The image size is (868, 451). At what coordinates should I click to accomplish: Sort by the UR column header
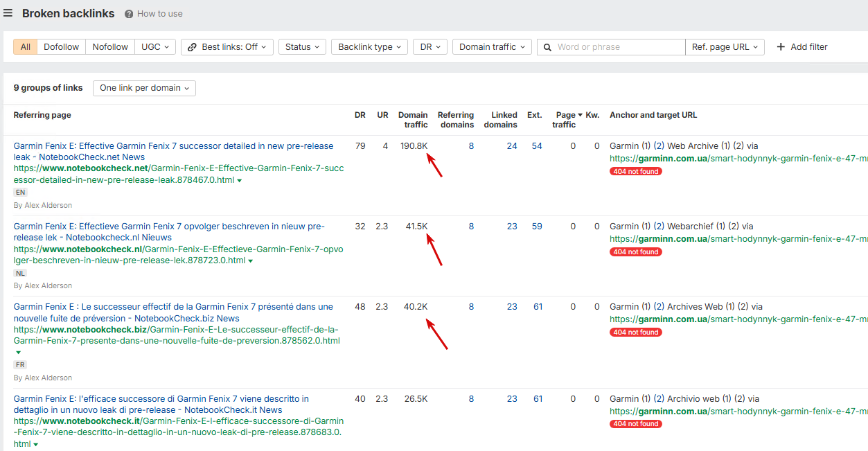[x=382, y=115]
